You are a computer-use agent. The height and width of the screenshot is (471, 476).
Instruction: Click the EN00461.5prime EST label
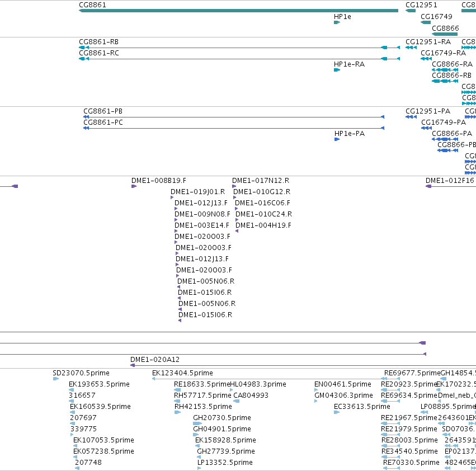tap(343, 384)
